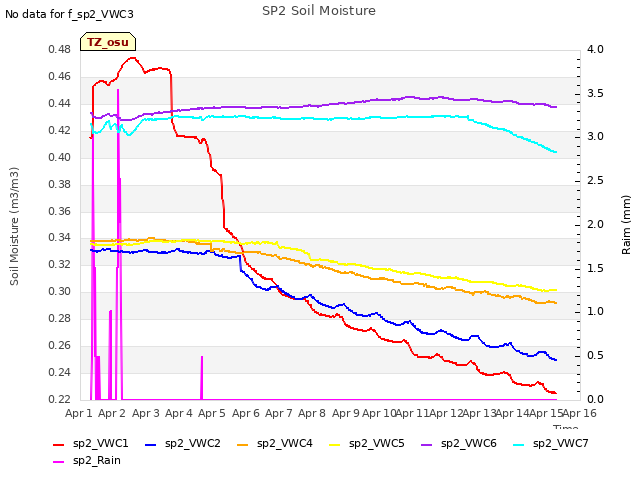This screenshot has height=480, width=640.
Task: Click the red sp2_VWC1 legend color marker
Action: pos(59,444)
